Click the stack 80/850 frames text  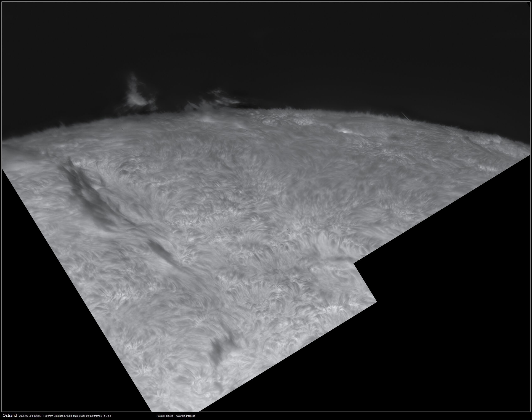90,416
